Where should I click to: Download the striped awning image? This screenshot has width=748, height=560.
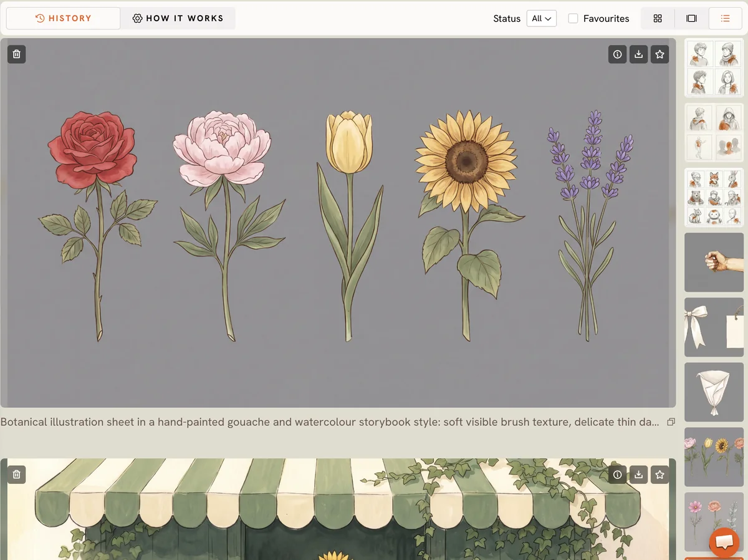pos(638,475)
